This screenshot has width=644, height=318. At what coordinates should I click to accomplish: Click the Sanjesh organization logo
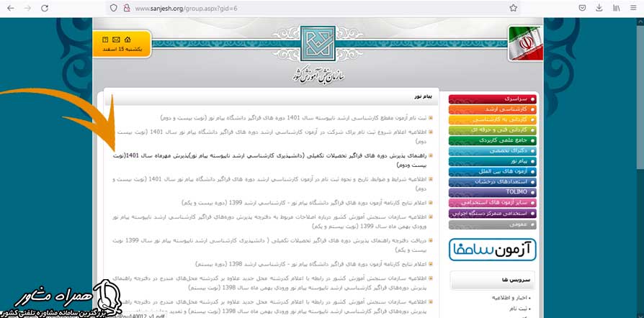[318, 43]
